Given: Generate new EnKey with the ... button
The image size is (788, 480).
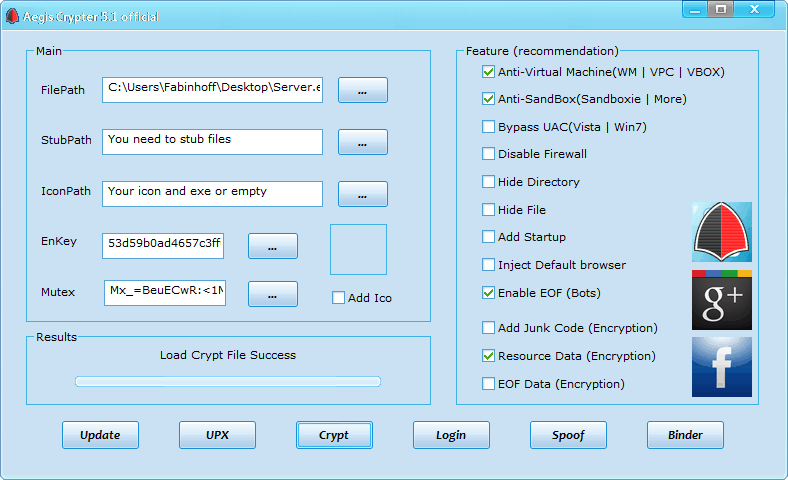Looking at the screenshot, I should (x=273, y=246).
